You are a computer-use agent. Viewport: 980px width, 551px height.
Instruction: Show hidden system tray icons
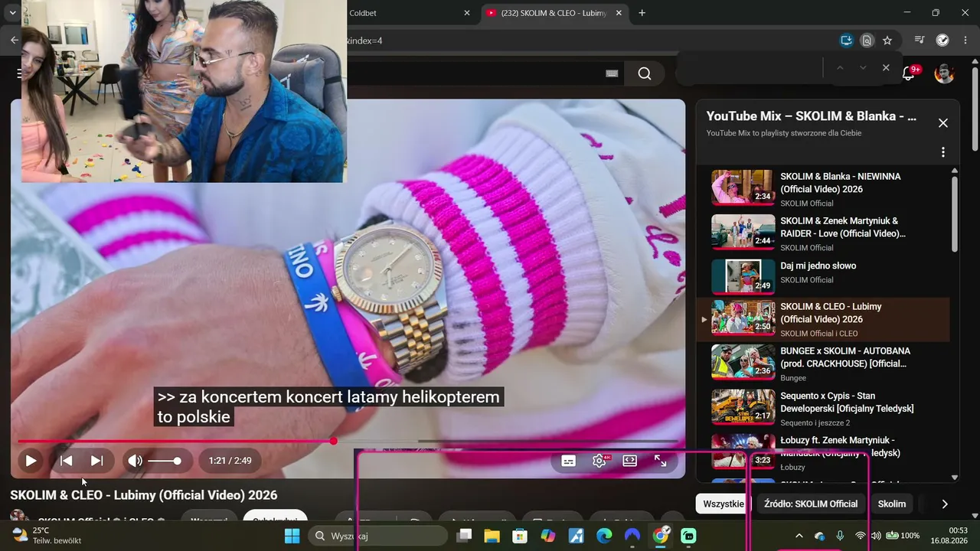pos(799,536)
